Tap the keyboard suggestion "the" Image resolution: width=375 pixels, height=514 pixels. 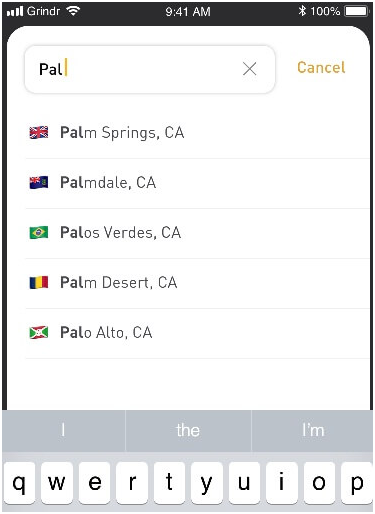(188, 430)
